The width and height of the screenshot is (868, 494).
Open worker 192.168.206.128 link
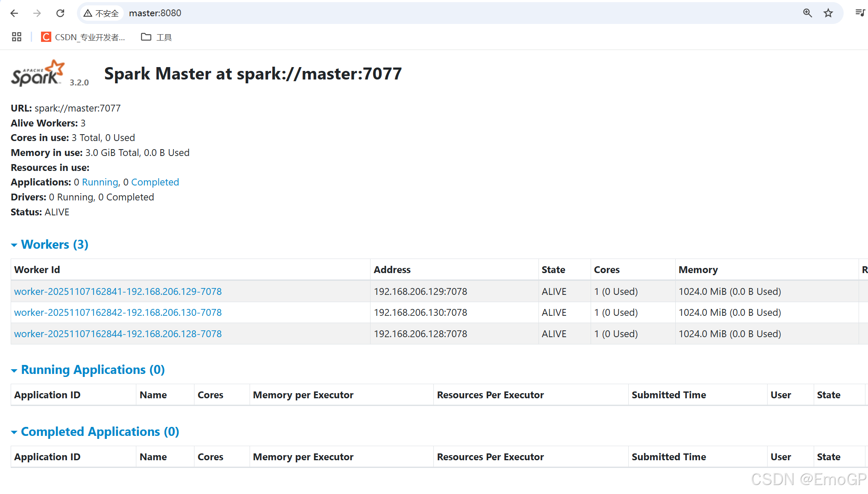coord(118,334)
